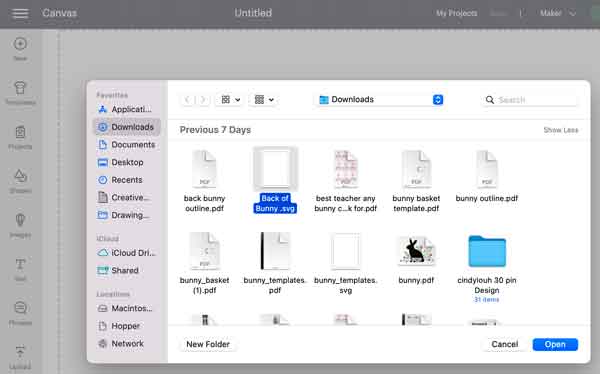Open Phrases in the Canvas sidebar
The image size is (600, 374).
click(20, 314)
